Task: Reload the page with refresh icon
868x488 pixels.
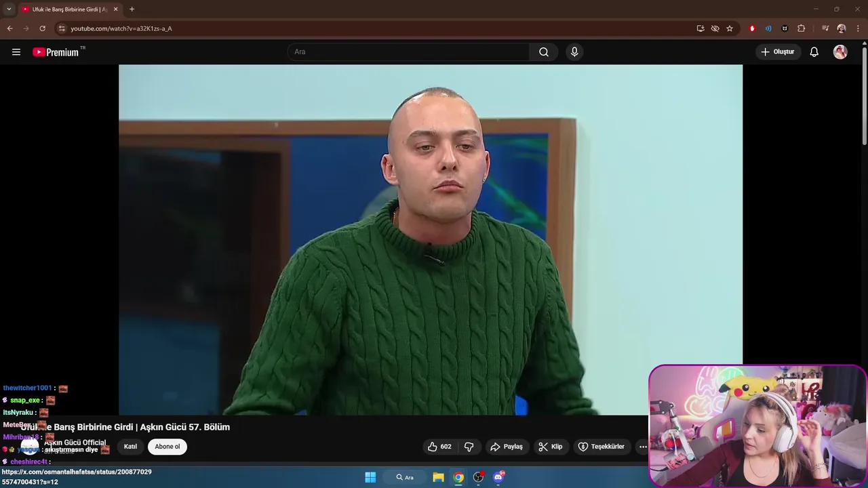Action: [x=42, y=28]
